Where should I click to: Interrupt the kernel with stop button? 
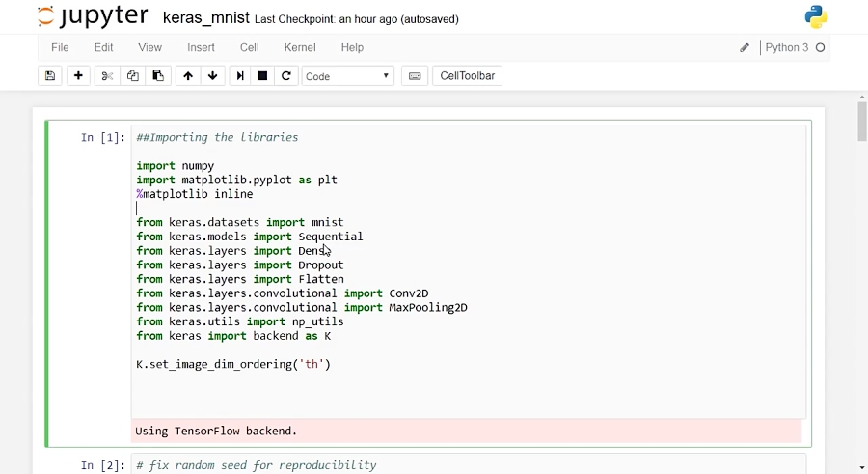pos(262,76)
